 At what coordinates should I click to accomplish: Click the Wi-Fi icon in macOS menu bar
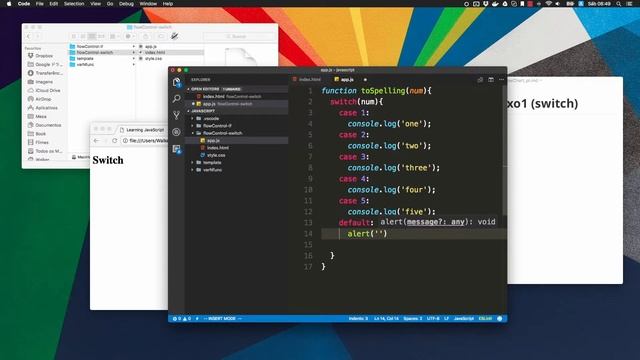(549, 4)
